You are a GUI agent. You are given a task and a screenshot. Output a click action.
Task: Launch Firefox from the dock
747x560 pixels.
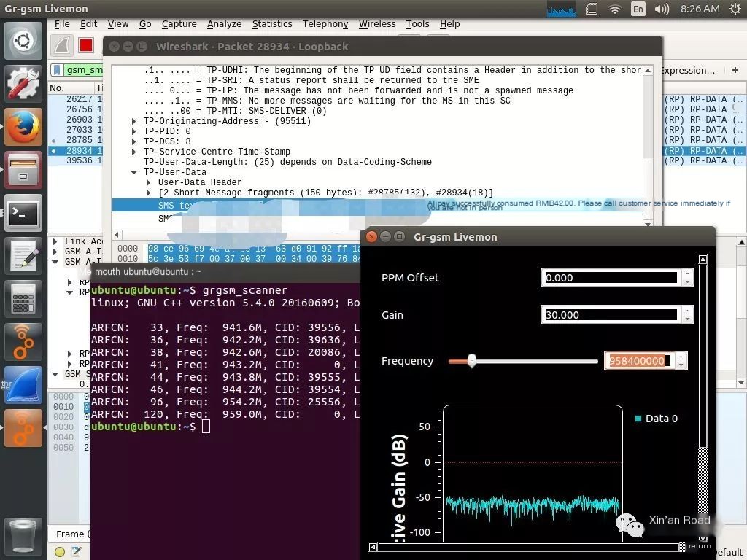(23, 127)
